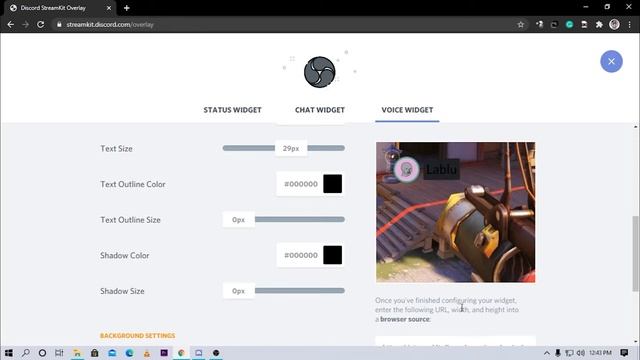Viewport: 640px width, 360px height.
Task: Bookmark this page with star icon
Action: [520, 24]
